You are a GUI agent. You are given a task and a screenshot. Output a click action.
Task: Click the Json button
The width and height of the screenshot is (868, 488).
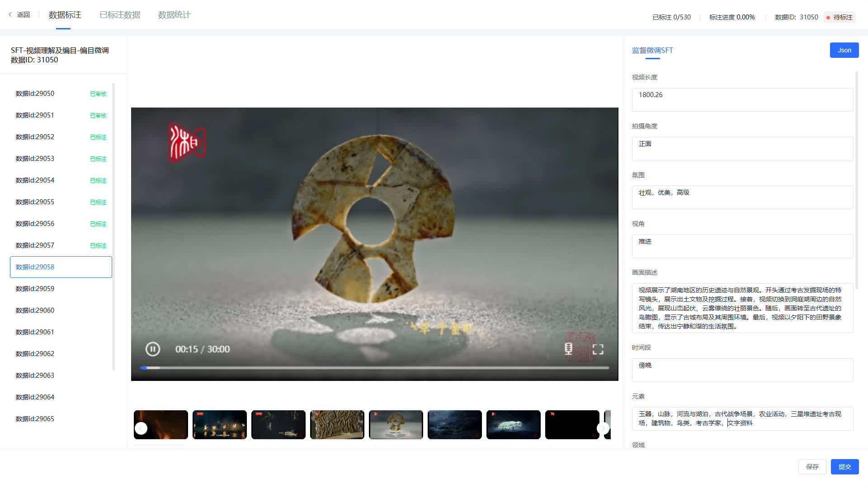[844, 50]
